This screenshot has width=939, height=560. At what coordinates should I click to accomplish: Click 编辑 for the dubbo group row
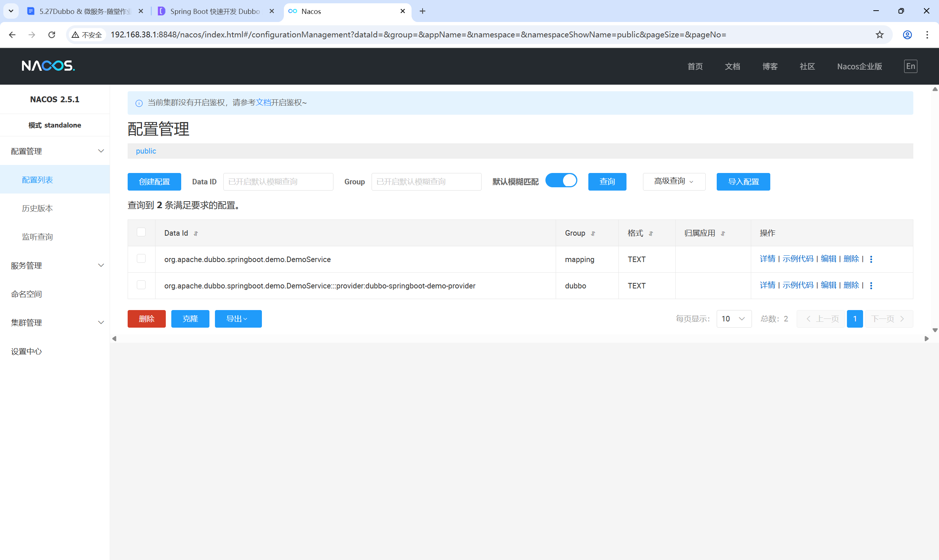click(x=828, y=285)
